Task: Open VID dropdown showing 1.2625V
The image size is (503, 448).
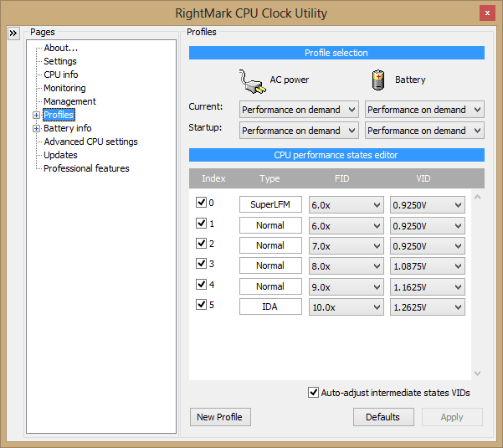Action: [428, 307]
